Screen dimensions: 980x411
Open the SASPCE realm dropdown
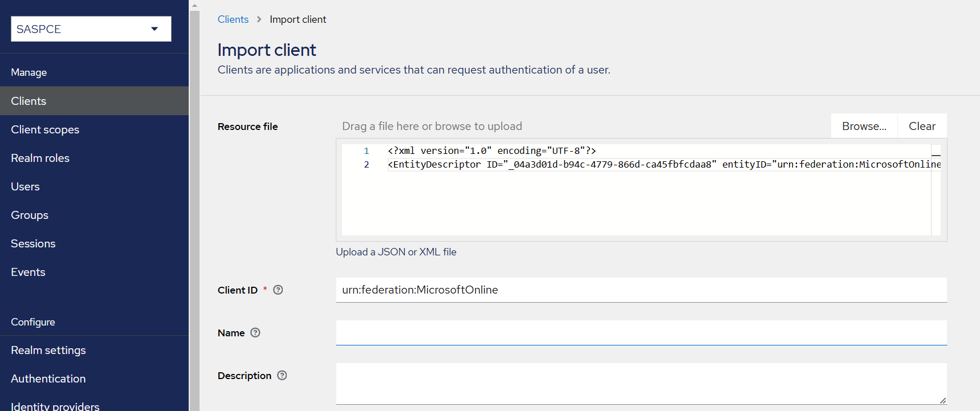pos(91,29)
